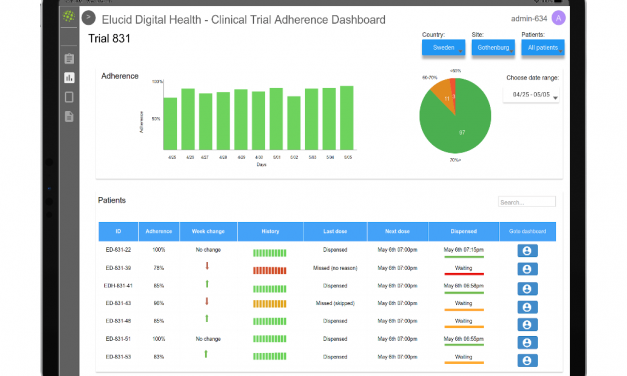Click red down arrow in Missed (skipped) row
Image resolution: width=627 pixels, height=376 pixels.
point(207,301)
